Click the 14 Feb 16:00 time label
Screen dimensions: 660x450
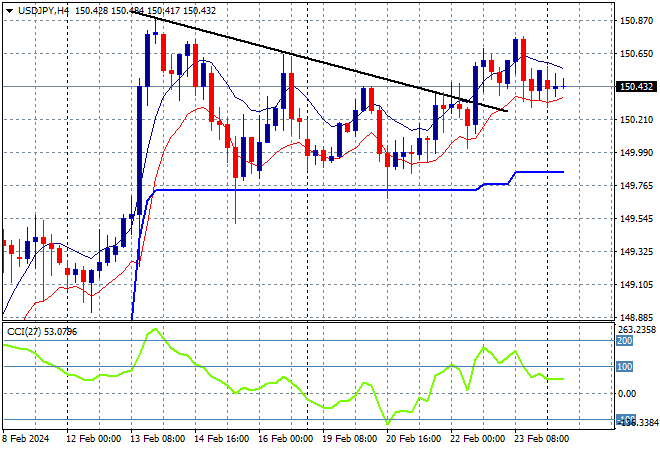coord(222,439)
